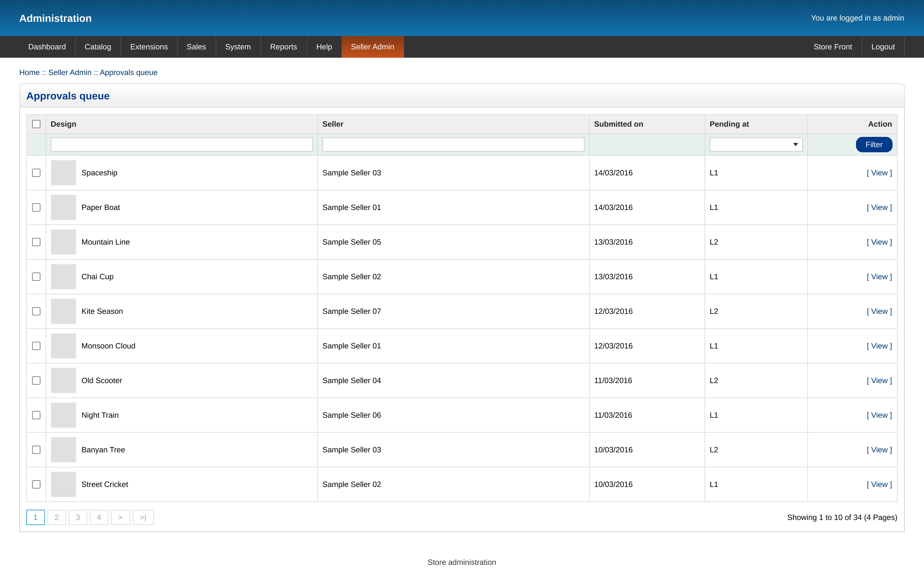Screen dimensions: 924x586
Task: View the Street Cricket design
Action: pyautogui.click(x=879, y=484)
